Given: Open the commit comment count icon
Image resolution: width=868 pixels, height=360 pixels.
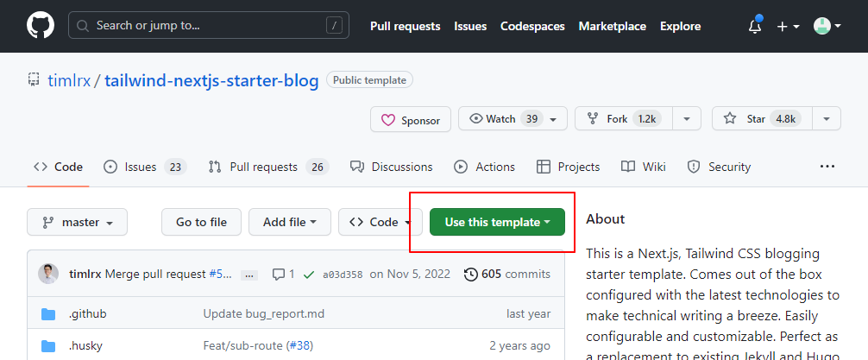Looking at the screenshot, I should (x=283, y=275).
